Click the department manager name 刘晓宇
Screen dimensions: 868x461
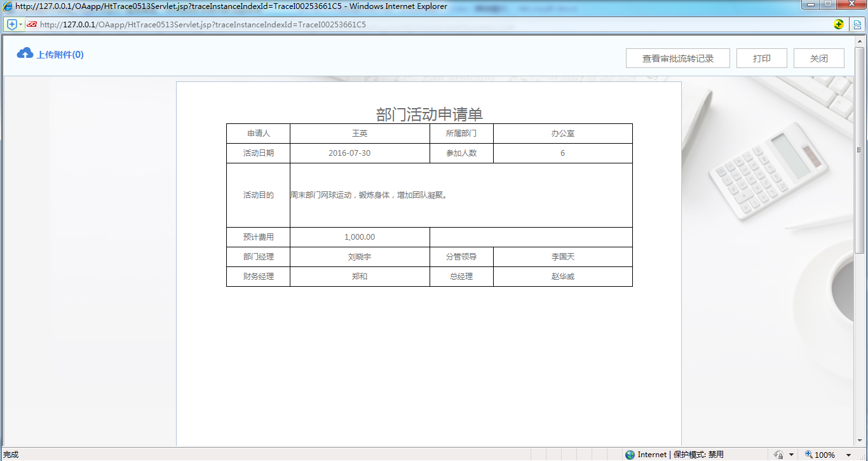pyautogui.click(x=360, y=257)
